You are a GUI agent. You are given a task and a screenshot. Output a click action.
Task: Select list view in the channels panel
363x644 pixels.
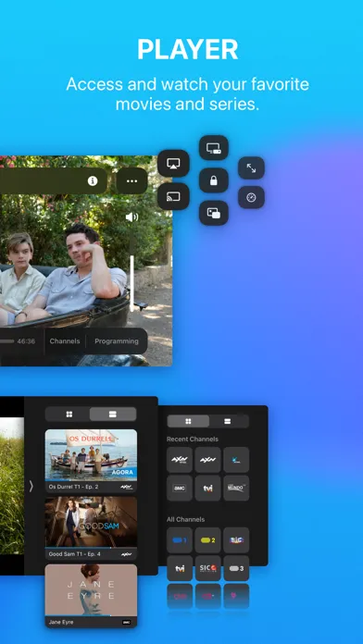[228, 421]
